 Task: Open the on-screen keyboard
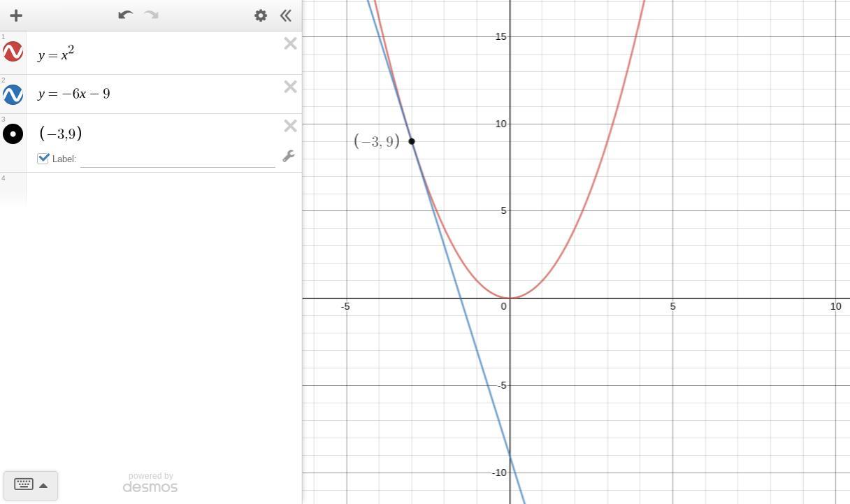(24, 484)
